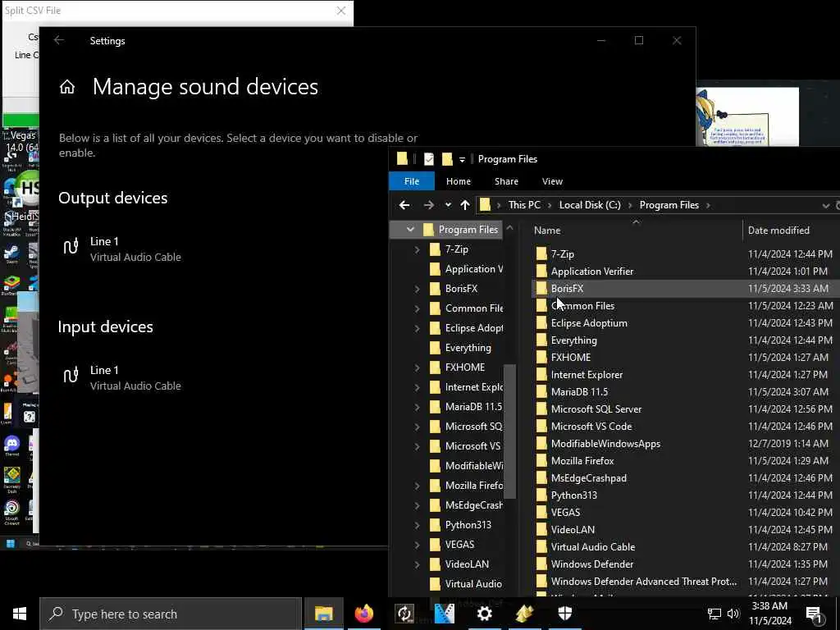
Task: Click sync arrows app on taskbar
Action: pos(404,614)
